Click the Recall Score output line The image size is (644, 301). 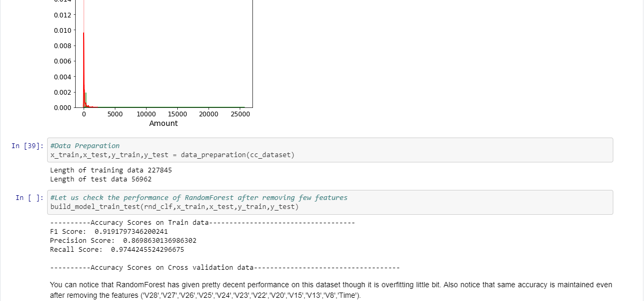pos(117,250)
